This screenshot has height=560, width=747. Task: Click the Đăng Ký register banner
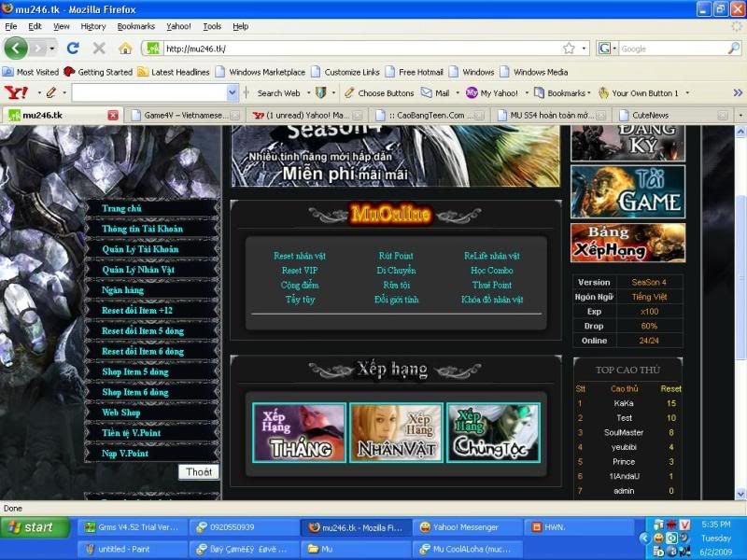coord(627,143)
